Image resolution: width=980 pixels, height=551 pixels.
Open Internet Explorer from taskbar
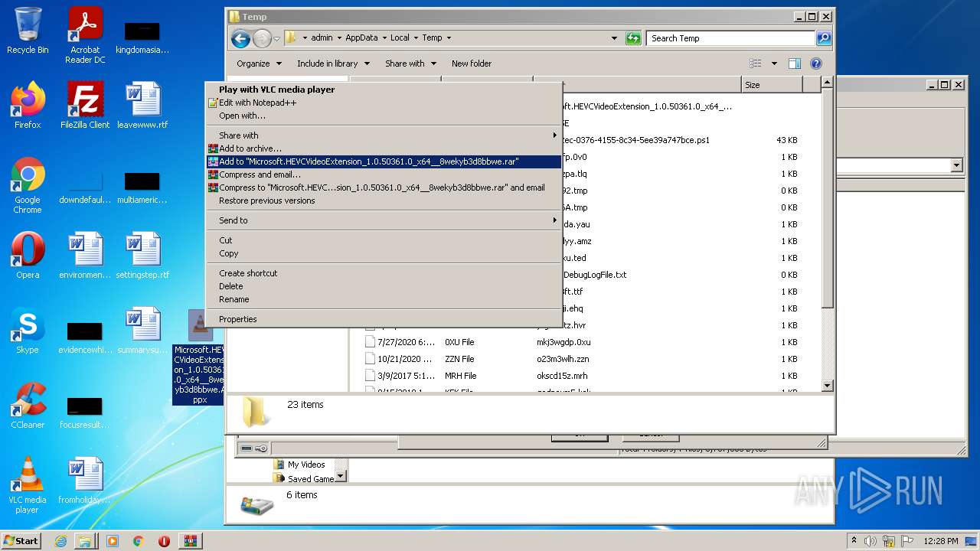(x=60, y=541)
